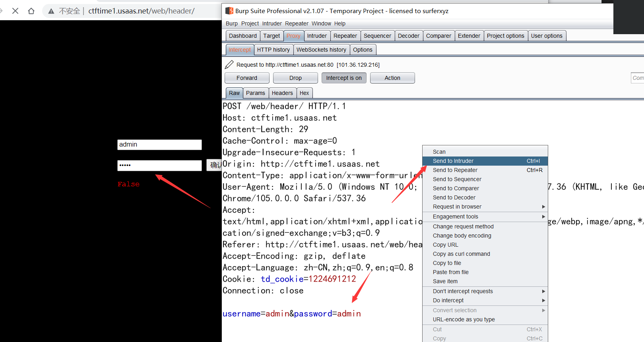Switch to the Headers view tab
The width and height of the screenshot is (644, 342).
[x=282, y=93]
